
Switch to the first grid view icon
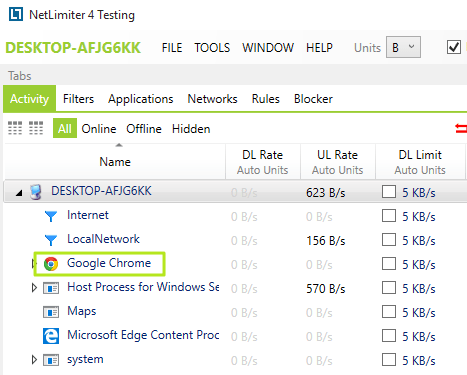coord(15,128)
